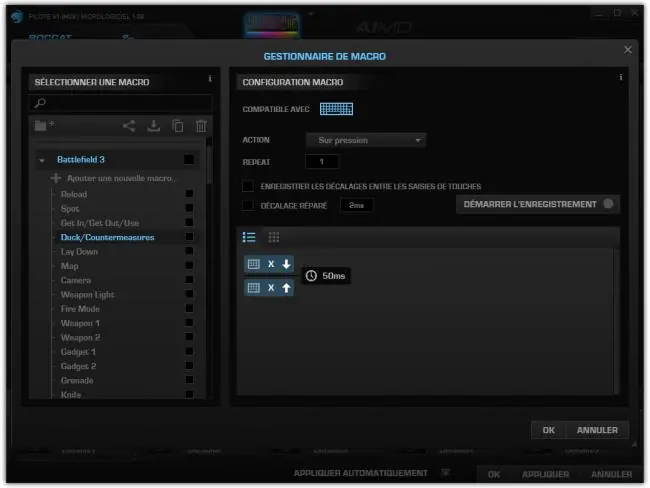Click Annuler in the macro manager
This screenshot has width=650, height=488.
click(x=597, y=430)
